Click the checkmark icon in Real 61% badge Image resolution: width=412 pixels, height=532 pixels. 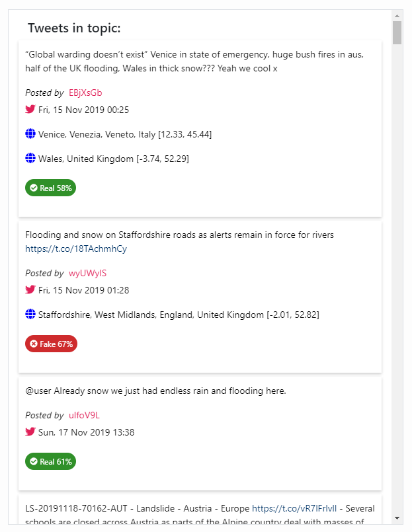33,461
